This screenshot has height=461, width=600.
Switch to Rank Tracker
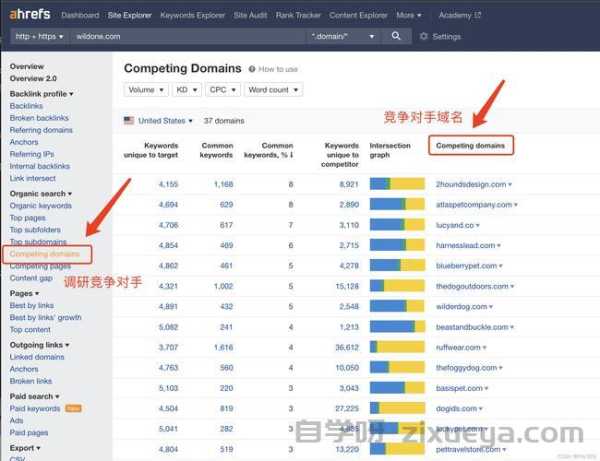(298, 15)
